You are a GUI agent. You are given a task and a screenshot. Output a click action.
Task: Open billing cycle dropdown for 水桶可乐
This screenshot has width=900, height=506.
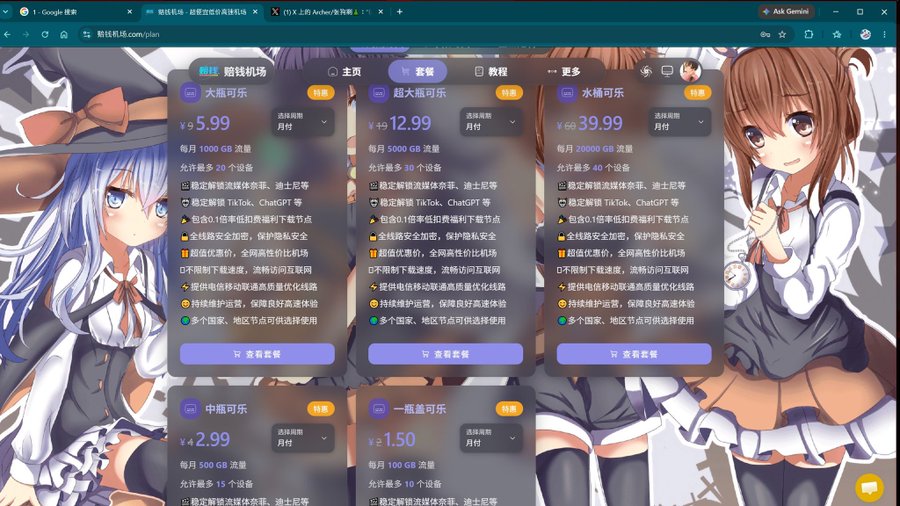(680, 122)
